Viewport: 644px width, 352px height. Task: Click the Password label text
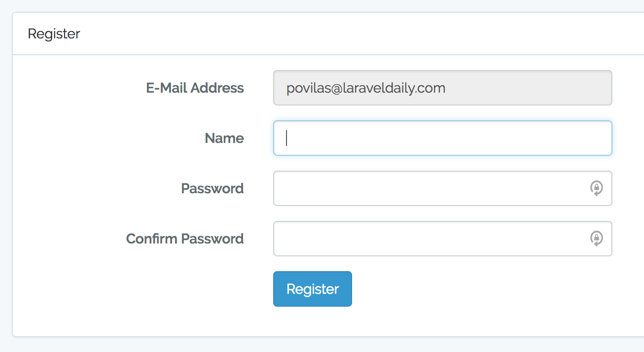click(x=212, y=188)
